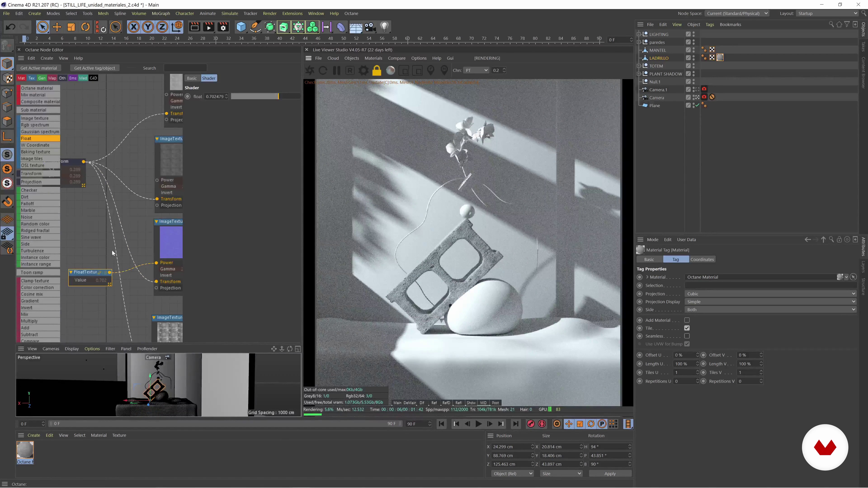Open Live Viewer settings gear
Image resolution: width=868 pixels, height=488 pixels.
point(363,70)
